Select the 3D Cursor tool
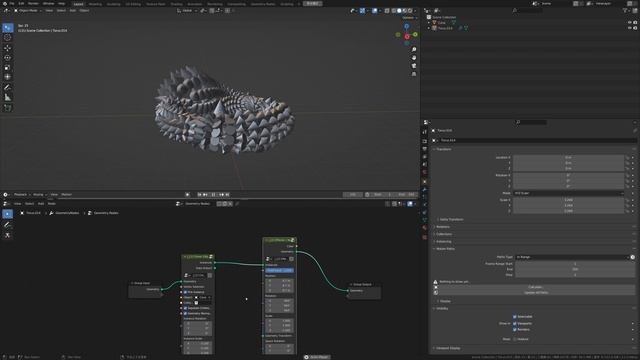The height and width of the screenshot is (360, 640). [7, 38]
